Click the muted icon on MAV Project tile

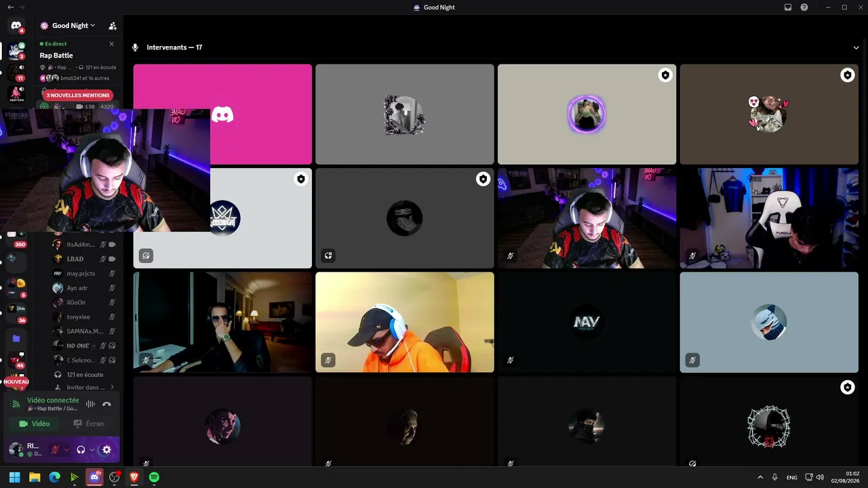click(510, 360)
